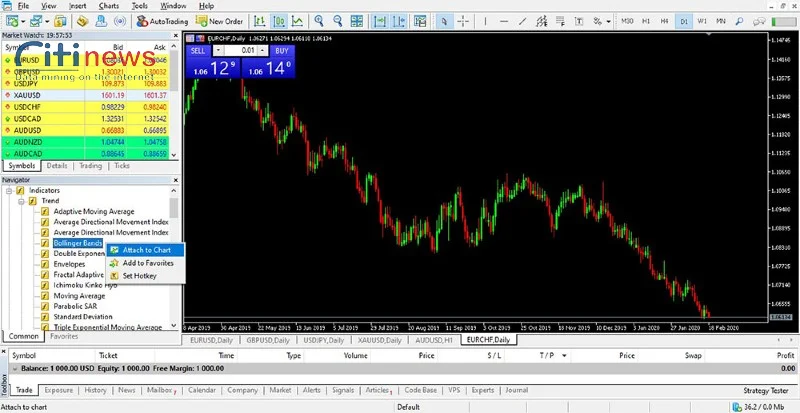Select XAUUSD row in Market Watch
This screenshot has height=413, width=800.
point(86,95)
